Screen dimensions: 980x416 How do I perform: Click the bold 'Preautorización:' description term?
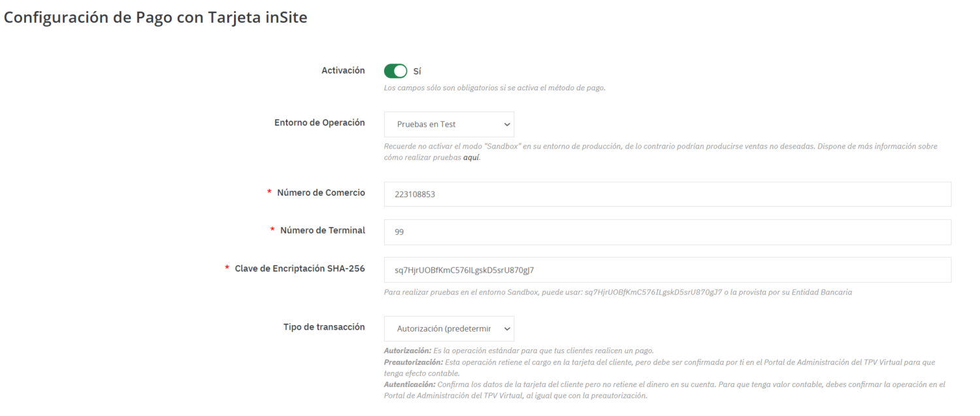tap(413, 362)
